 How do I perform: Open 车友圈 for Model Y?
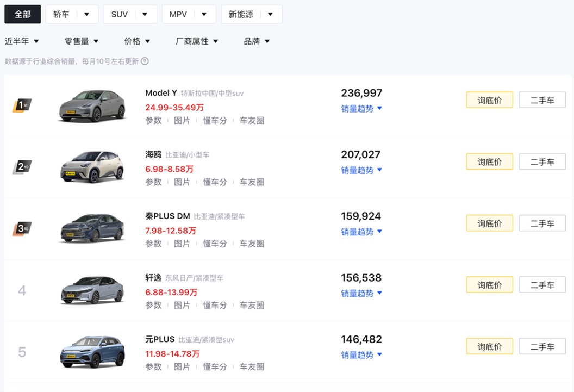pos(252,120)
